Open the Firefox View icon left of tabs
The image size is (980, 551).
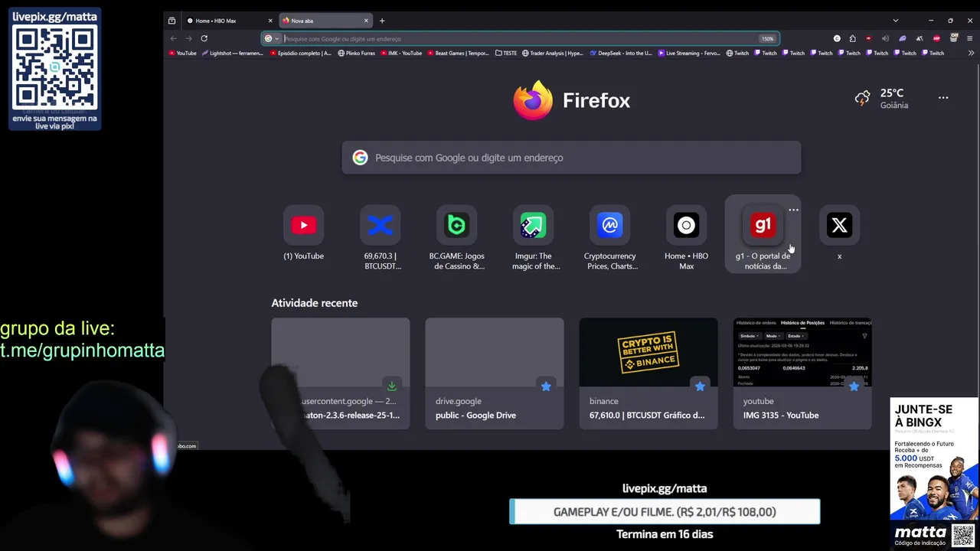click(171, 21)
